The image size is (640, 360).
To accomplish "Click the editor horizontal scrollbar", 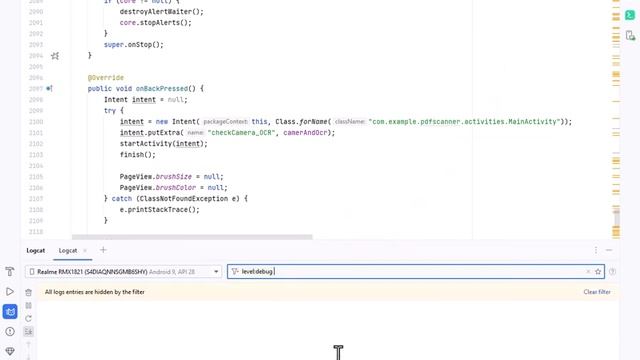I will click(192, 237).
